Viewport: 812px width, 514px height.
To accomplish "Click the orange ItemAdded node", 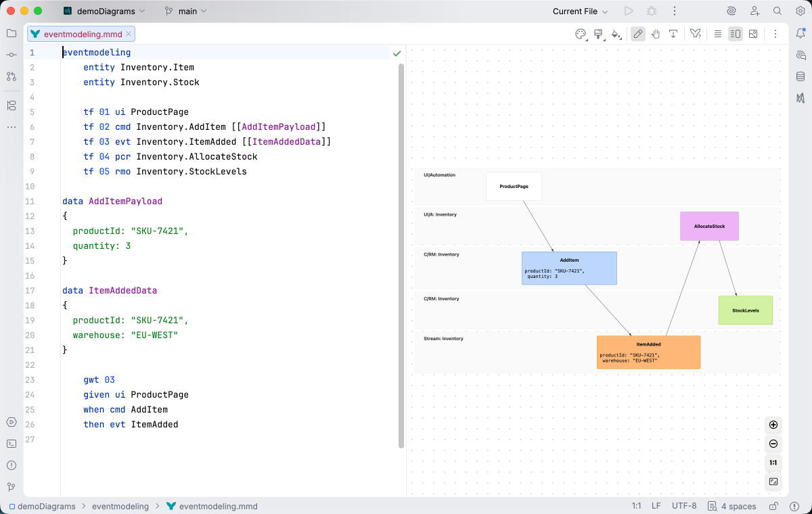I will click(648, 352).
